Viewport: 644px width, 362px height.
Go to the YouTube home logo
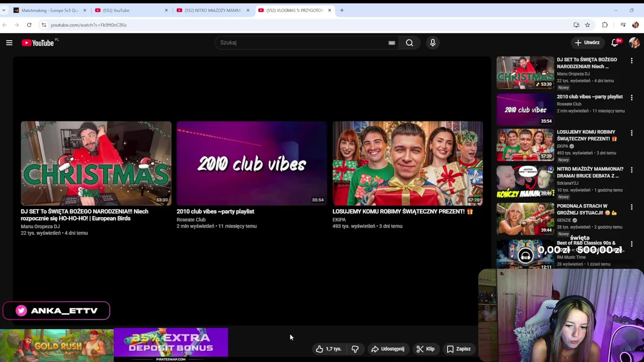[38, 43]
